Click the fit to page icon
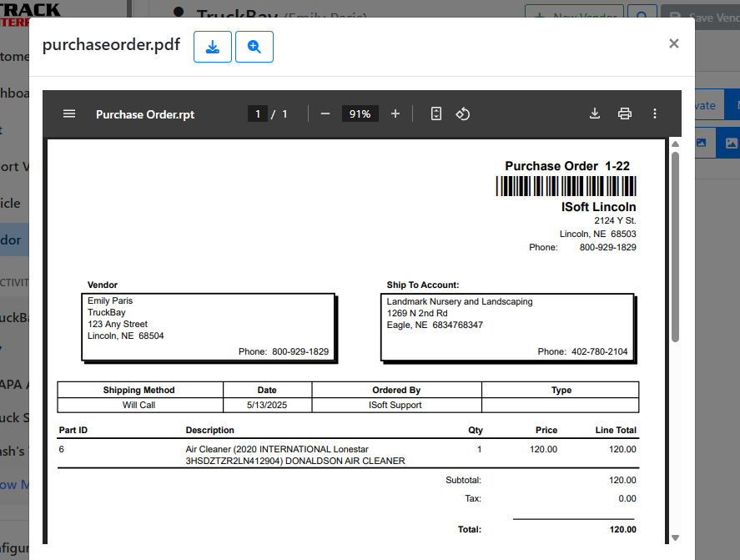Viewport: 740px width, 560px height. coord(435,114)
